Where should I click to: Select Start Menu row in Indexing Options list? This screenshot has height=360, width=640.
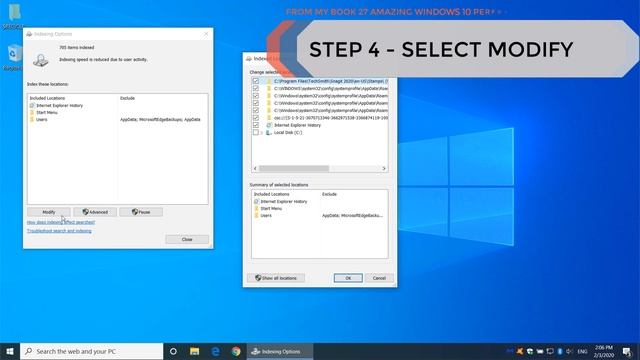tap(47, 112)
